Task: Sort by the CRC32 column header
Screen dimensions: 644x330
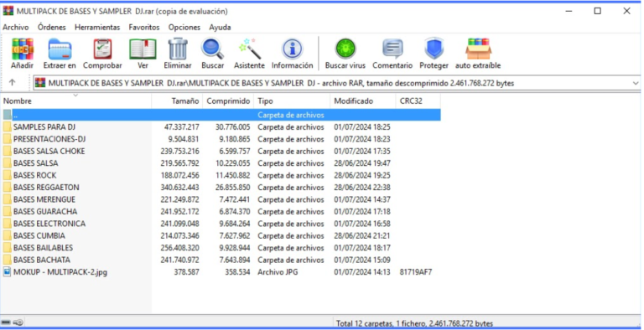Action: click(418, 101)
